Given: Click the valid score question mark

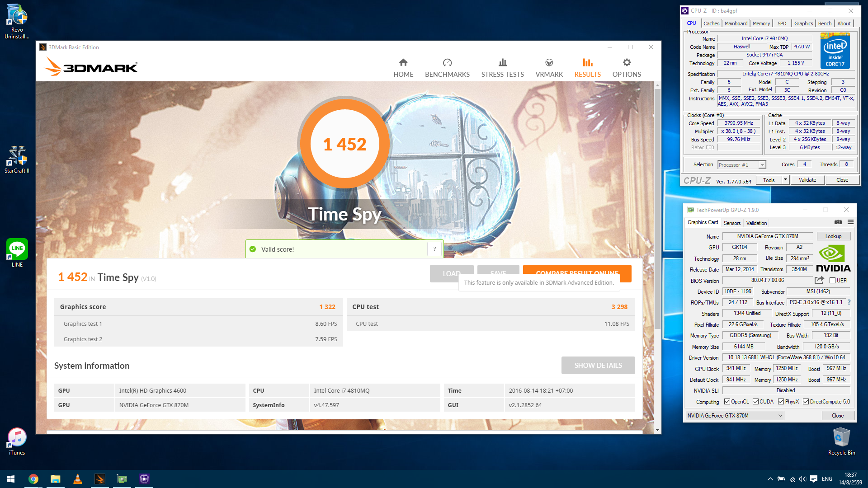Looking at the screenshot, I should 434,249.
